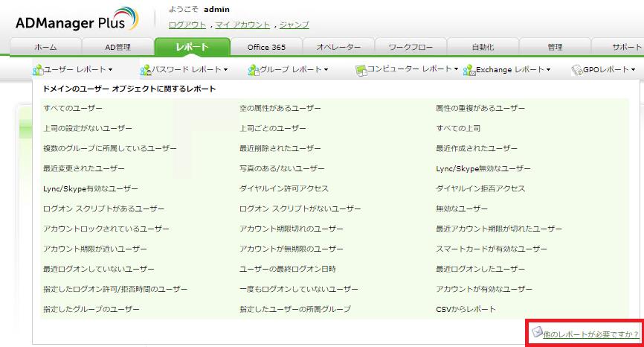
Task: Open the ホーム tab
Action: coord(45,47)
